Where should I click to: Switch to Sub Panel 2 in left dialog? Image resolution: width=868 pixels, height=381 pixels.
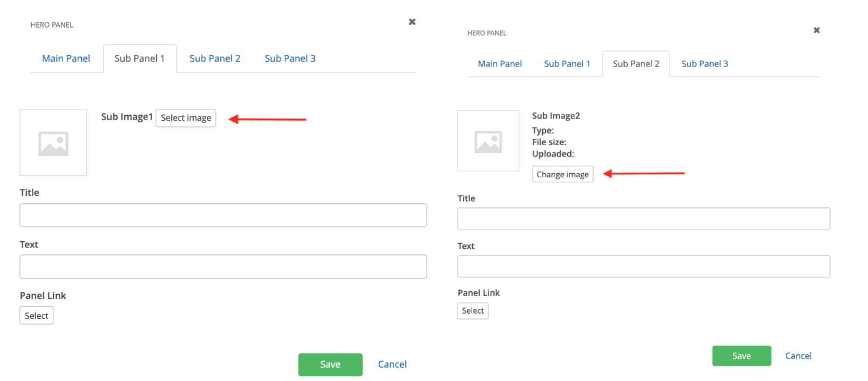tap(215, 58)
